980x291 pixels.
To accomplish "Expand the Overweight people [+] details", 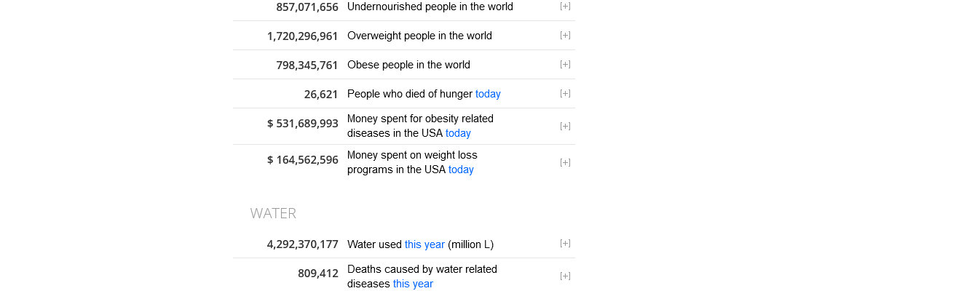I will pos(565,35).
